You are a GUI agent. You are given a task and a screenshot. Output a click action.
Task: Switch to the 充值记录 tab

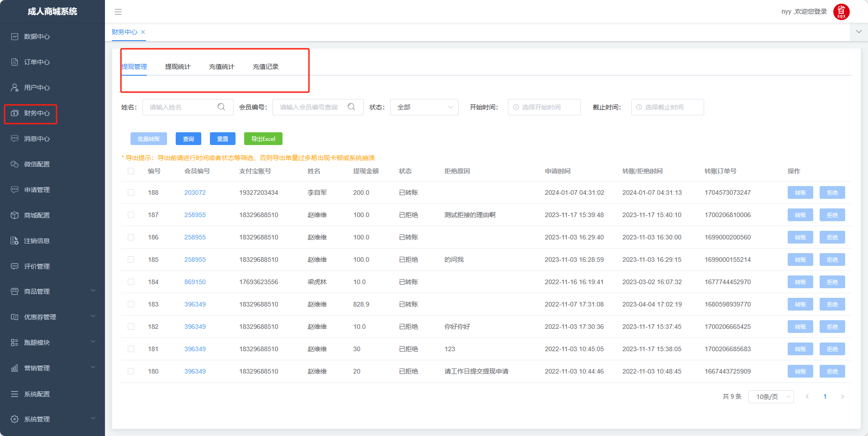265,67
